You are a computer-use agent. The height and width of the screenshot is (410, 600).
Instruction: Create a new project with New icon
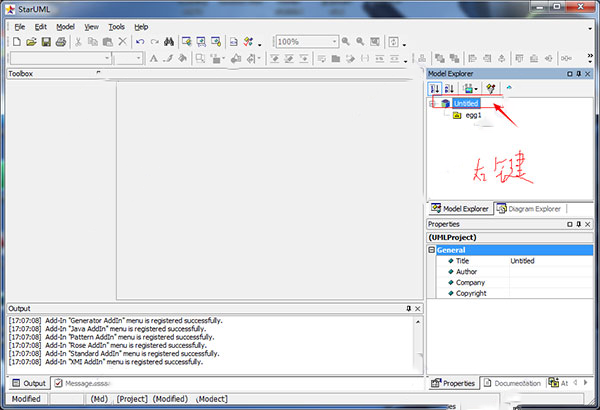(16, 42)
